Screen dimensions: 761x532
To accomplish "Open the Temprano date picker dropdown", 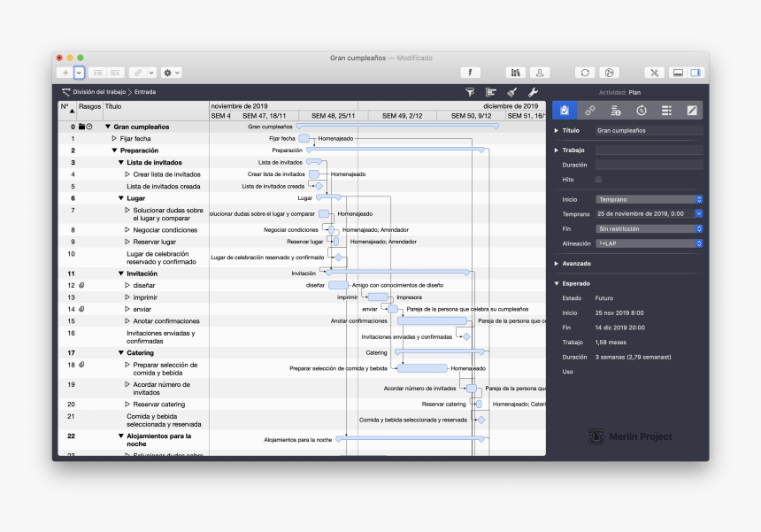I will [x=699, y=213].
